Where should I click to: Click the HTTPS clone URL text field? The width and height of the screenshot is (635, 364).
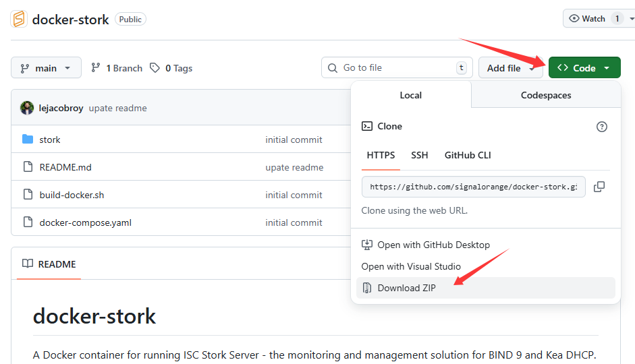point(474,187)
